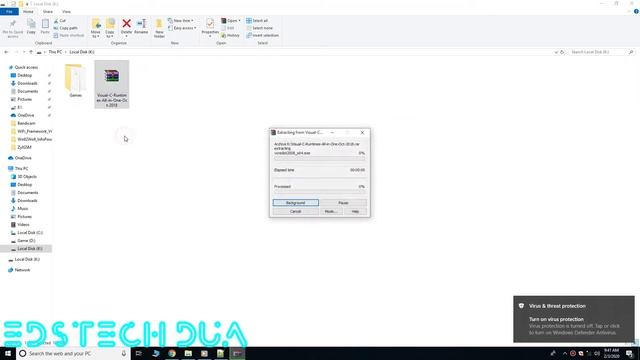Select Videos under This PC
Viewport: 640px width, 360px height.
(23, 224)
